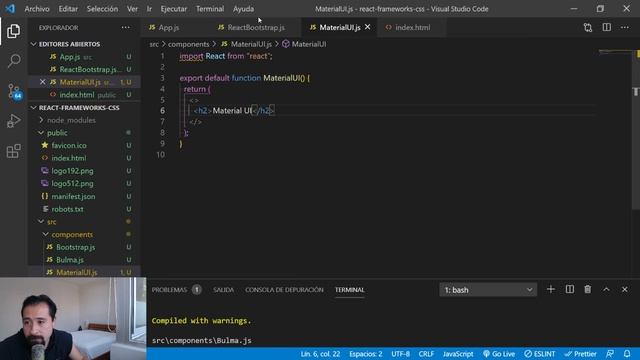Close MaterialUI.js in open editors list
The width and height of the screenshot is (640, 360).
coord(42,82)
